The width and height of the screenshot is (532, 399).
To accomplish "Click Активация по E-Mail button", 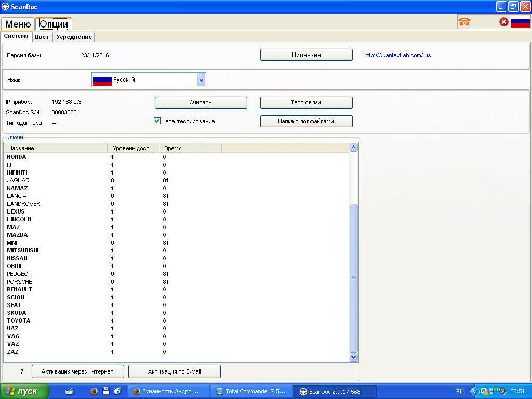I will coord(175,371).
